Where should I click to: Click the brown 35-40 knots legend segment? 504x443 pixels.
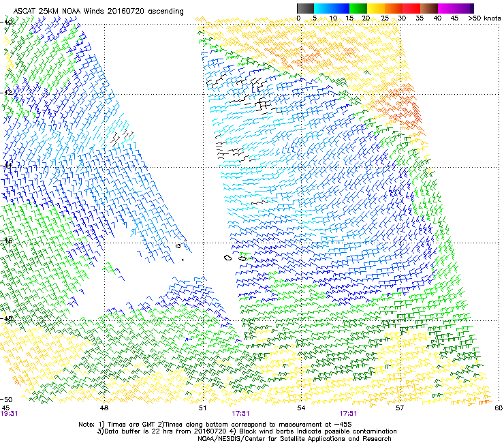click(429, 8)
